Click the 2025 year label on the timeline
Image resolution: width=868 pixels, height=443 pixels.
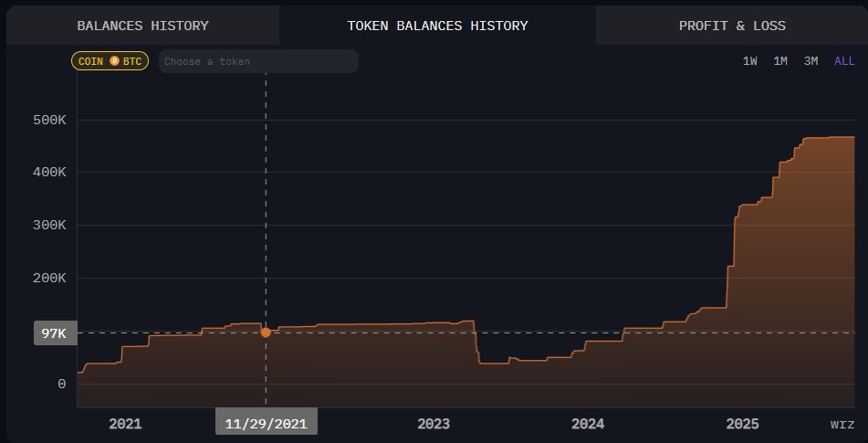tap(742, 424)
